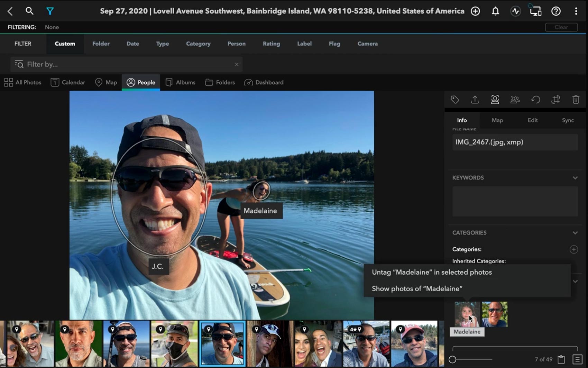This screenshot has width=588, height=368.
Task: Select the Date filter tab
Action: click(x=133, y=44)
